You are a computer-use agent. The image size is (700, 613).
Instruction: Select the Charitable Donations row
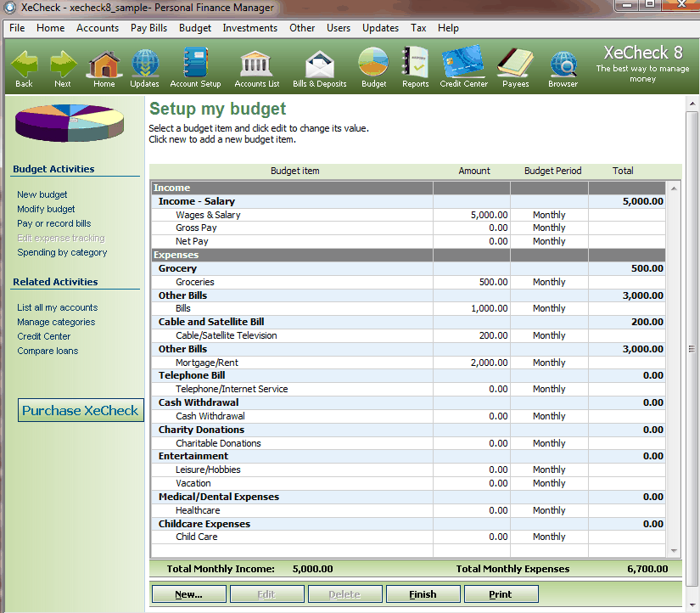(x=408, y=443)
